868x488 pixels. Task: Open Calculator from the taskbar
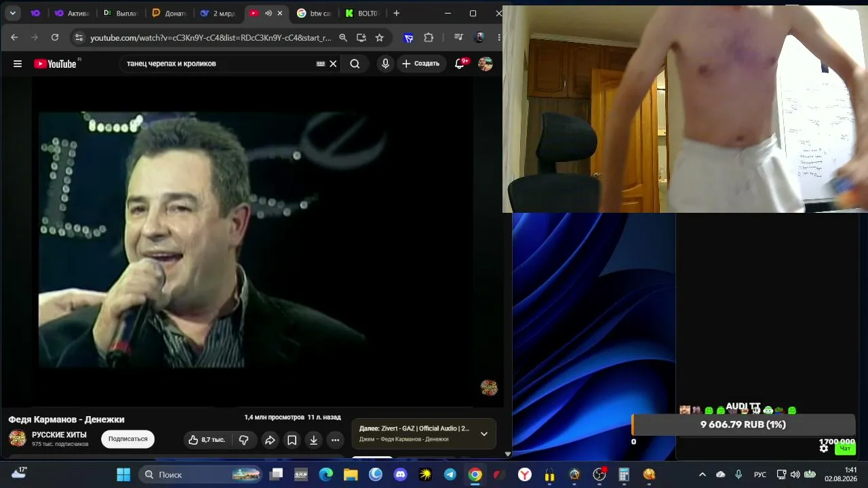[x=624, y=474]
